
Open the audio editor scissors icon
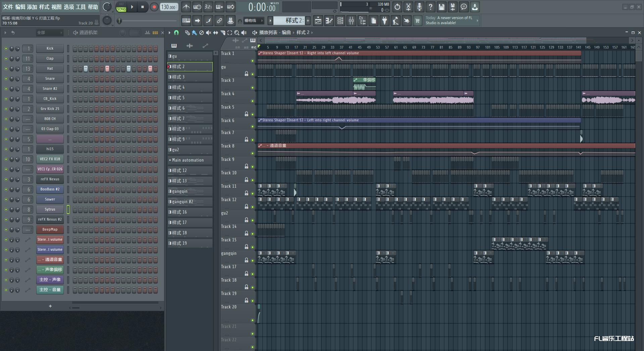pyautogui.click(x=408, y=7)
